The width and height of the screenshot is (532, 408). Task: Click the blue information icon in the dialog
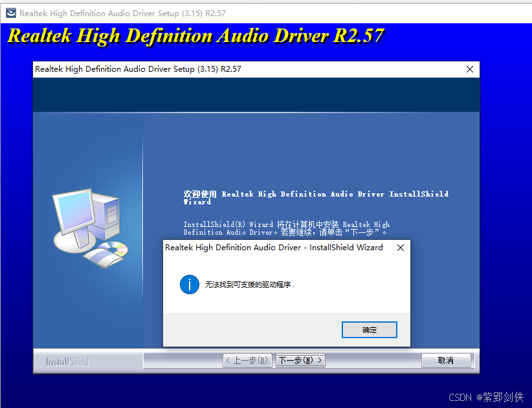point(190,285)
